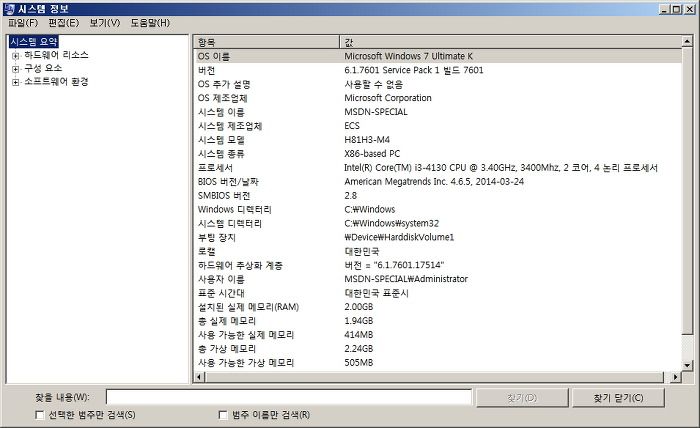Screen dimensions: 700x428
Task: Click vertical scrollbar up arrow
Action: tap(687, 42)
